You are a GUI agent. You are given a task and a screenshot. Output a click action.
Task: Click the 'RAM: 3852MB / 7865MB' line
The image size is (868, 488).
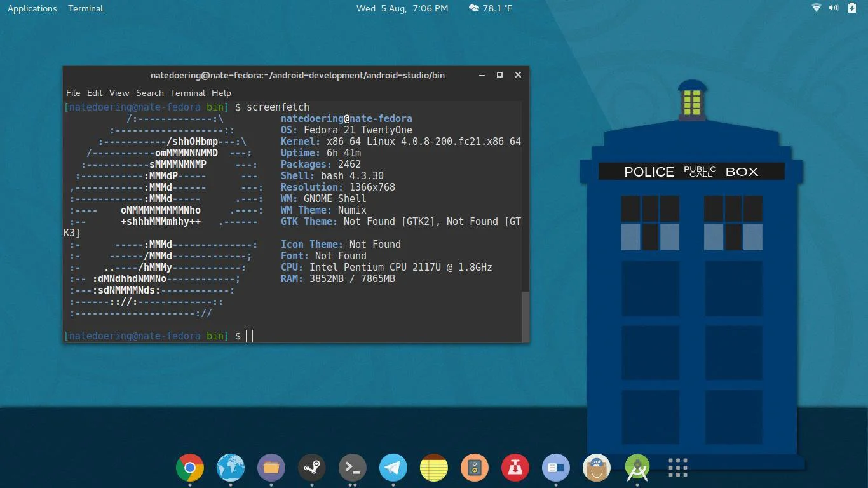tap(338, 279)
